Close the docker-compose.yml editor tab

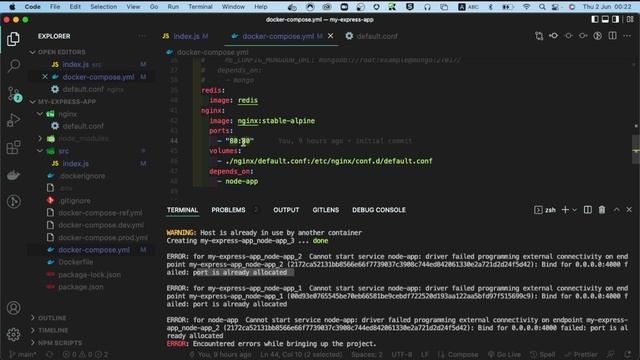point(331,36)
